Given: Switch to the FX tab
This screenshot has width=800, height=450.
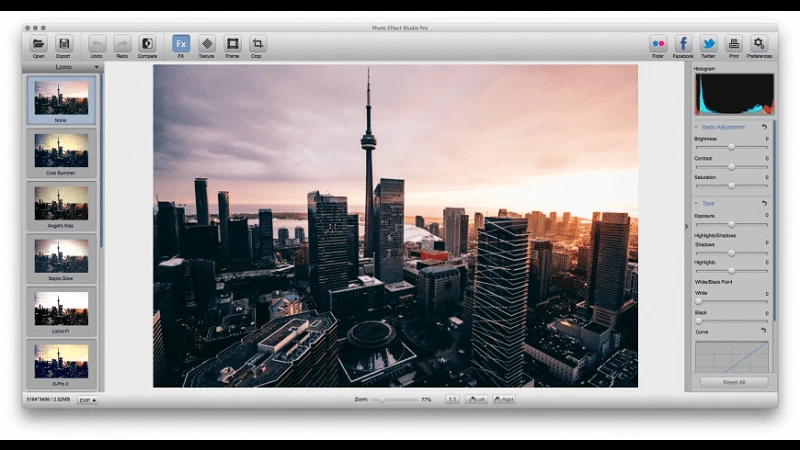Looking at the screenshot, I should [x=181, y=44].
